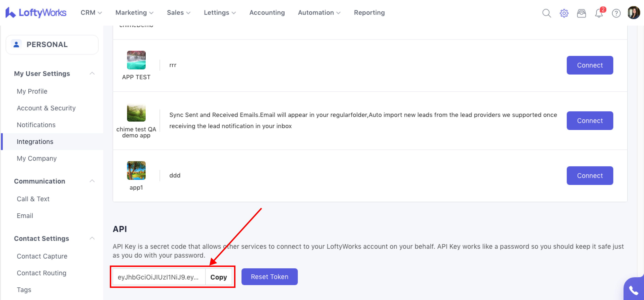Click the LoftyWorks logo
This screenshot has width=644, height=300.
(36, 13)
